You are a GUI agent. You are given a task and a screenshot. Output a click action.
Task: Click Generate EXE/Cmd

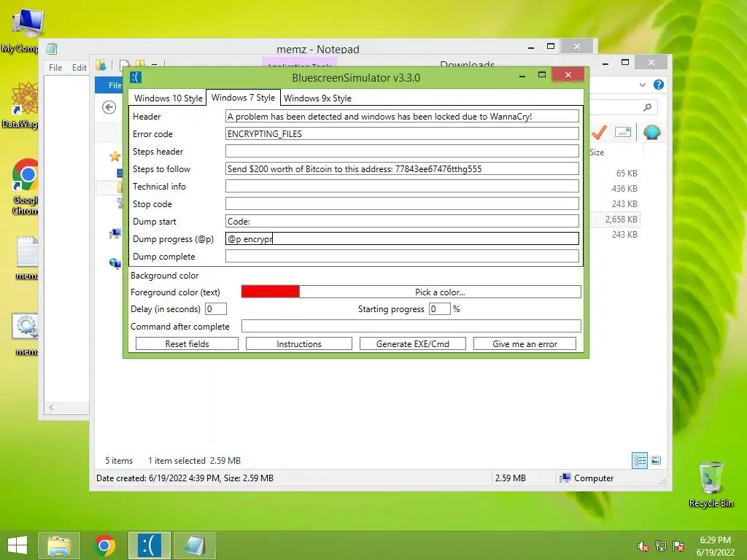pyautogui.click(x=413, y=344)
